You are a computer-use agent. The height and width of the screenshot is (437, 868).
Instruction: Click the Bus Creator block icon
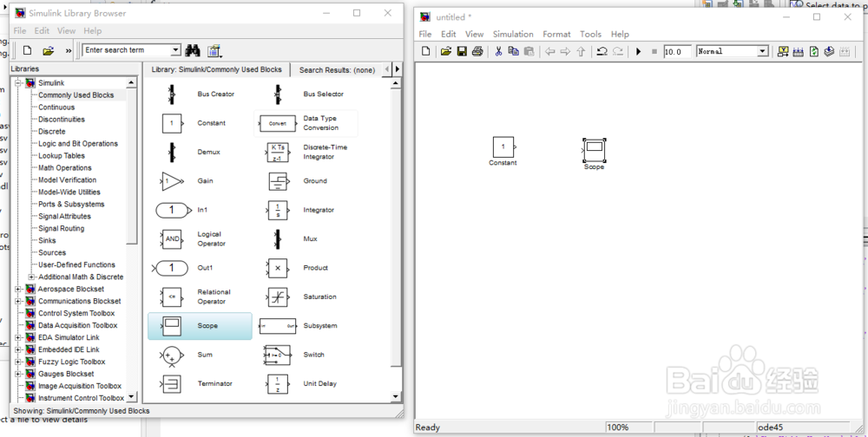(x=172, y=94)
